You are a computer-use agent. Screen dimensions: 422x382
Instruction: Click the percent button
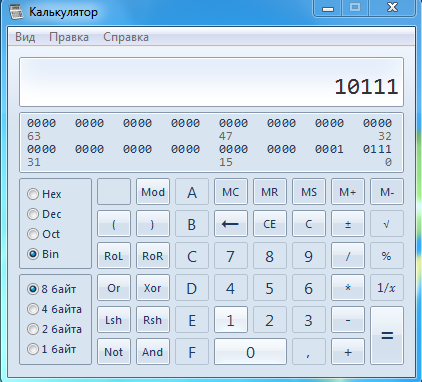pos(387,256)
